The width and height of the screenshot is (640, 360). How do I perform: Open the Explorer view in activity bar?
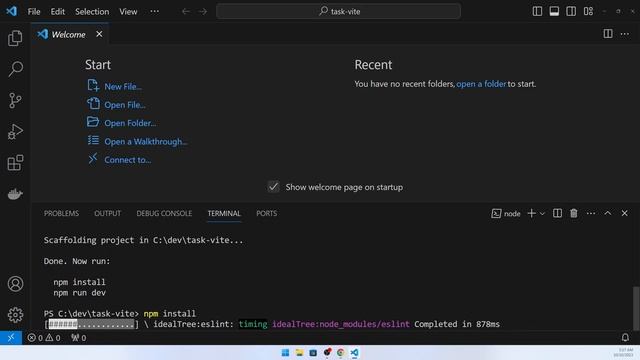click(15, 38)
